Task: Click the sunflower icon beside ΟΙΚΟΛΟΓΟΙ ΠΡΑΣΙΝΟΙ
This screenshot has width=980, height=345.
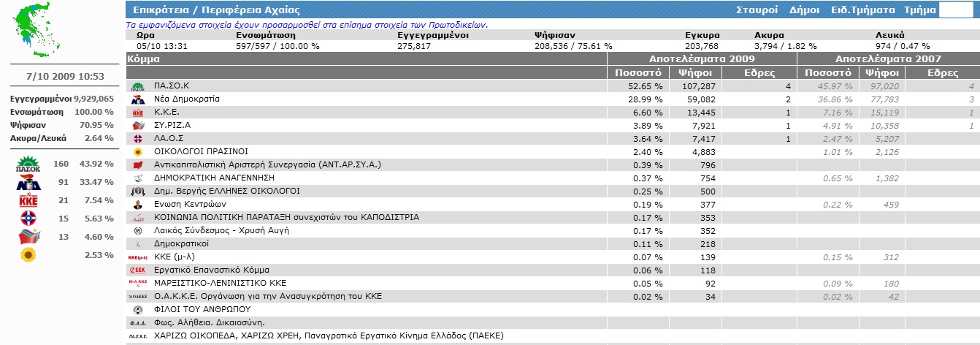Action: pos(137,152)
